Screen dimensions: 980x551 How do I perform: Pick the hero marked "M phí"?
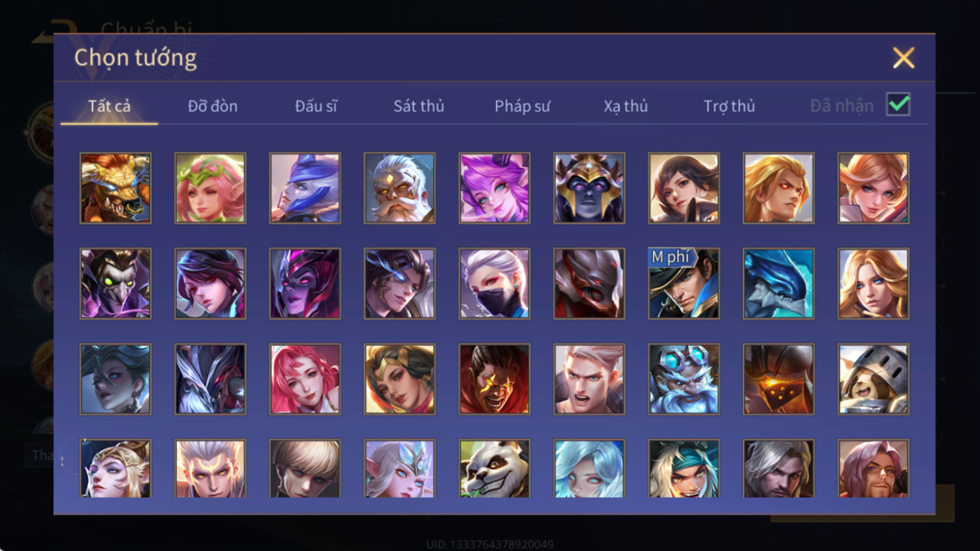coord(684,283)
